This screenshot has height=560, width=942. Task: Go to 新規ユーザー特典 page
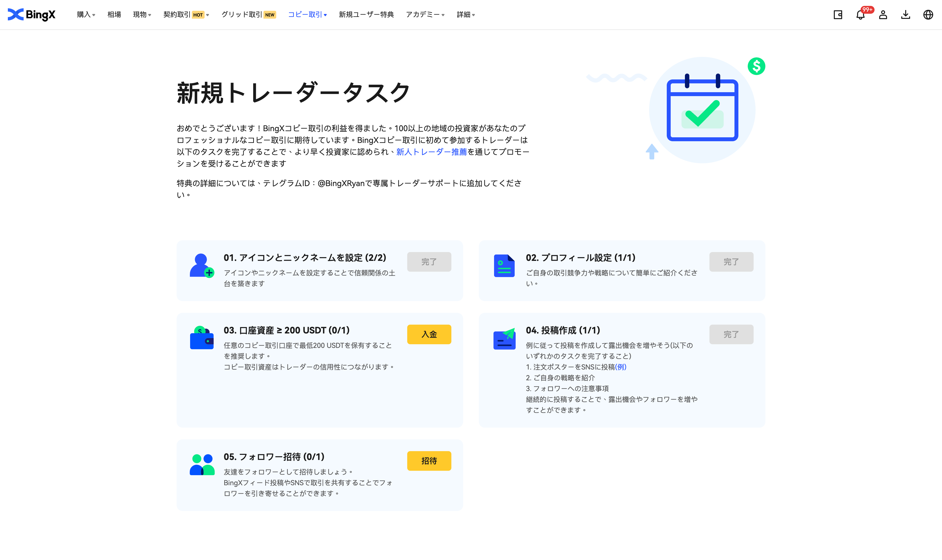pos(366,15)
